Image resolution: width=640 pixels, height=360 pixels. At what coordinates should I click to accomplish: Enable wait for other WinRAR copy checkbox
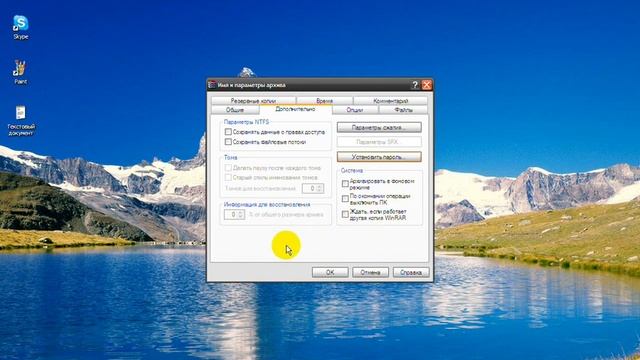pyautogui.click(x=345, y=214)
